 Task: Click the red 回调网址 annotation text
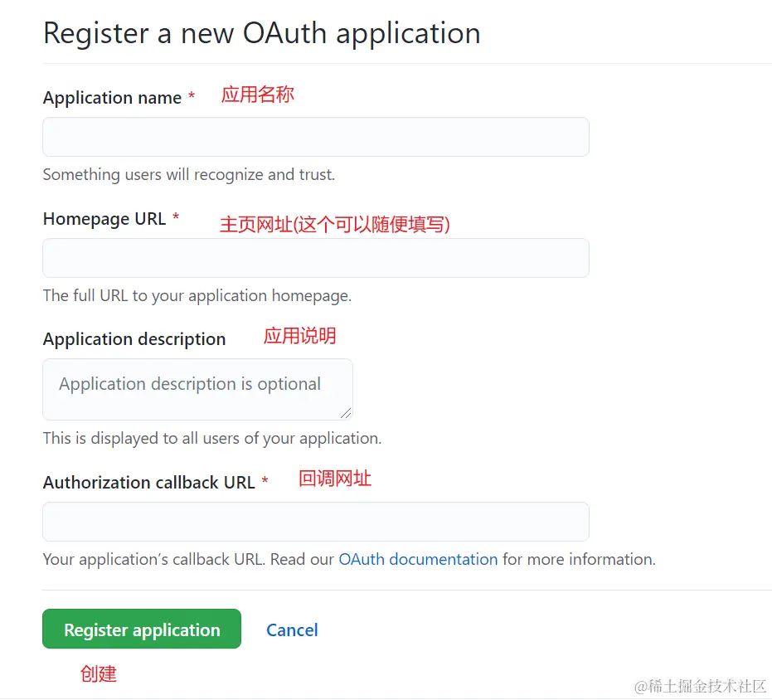click(x=334, y=478)
